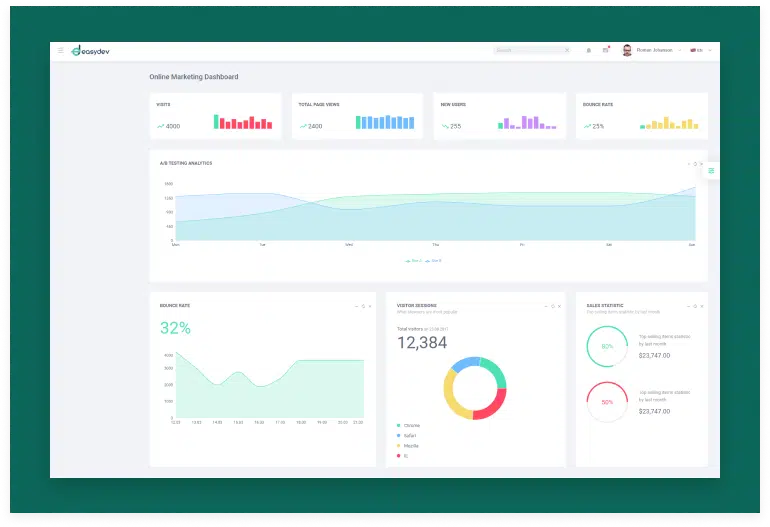
Task: Open the theme customizer sliders icon
Action: pos(711,170)
